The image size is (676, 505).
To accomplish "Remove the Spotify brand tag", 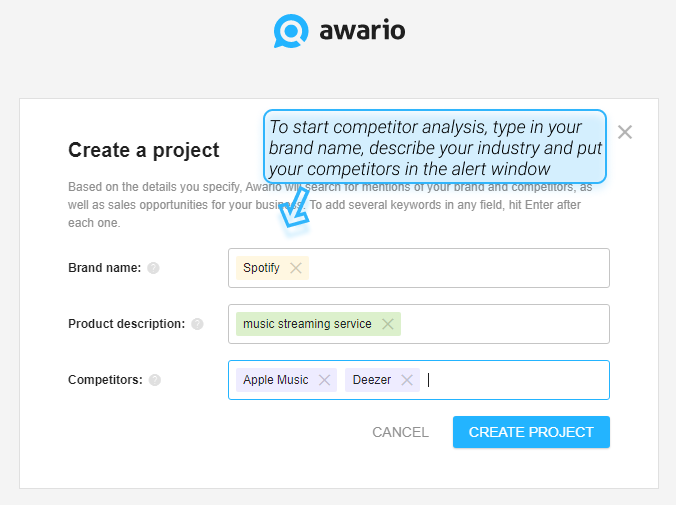I will pyautogui.click(x=296, y=268).
